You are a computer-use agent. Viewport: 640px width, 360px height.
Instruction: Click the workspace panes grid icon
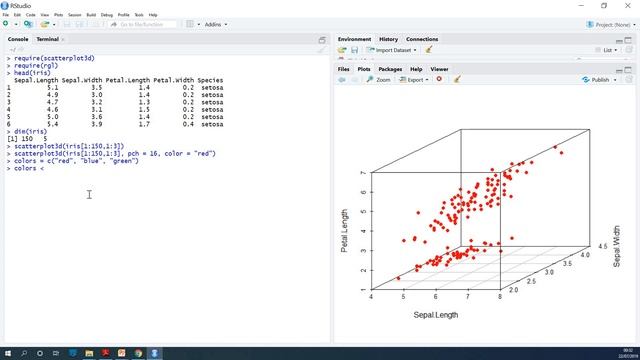pyautogui.click(x=190, y=24)
